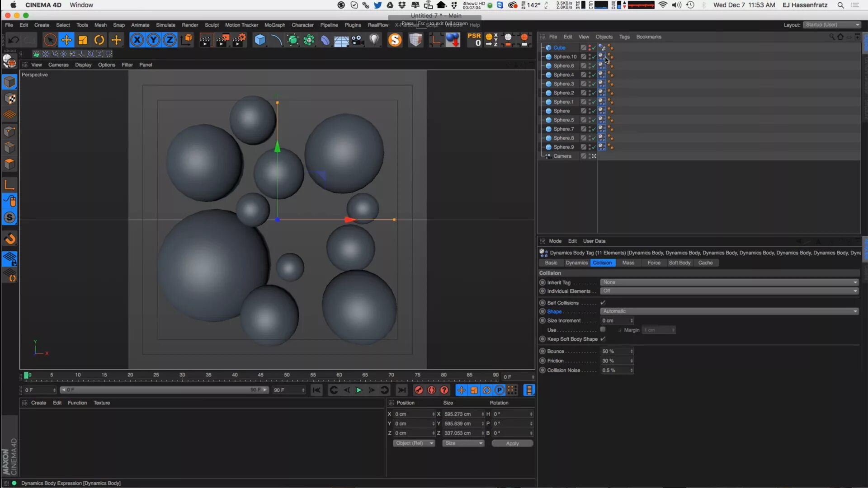This screenshot has height=488, width=868.
Task: Select the Rotate tool icon
Action: point(99,40)
